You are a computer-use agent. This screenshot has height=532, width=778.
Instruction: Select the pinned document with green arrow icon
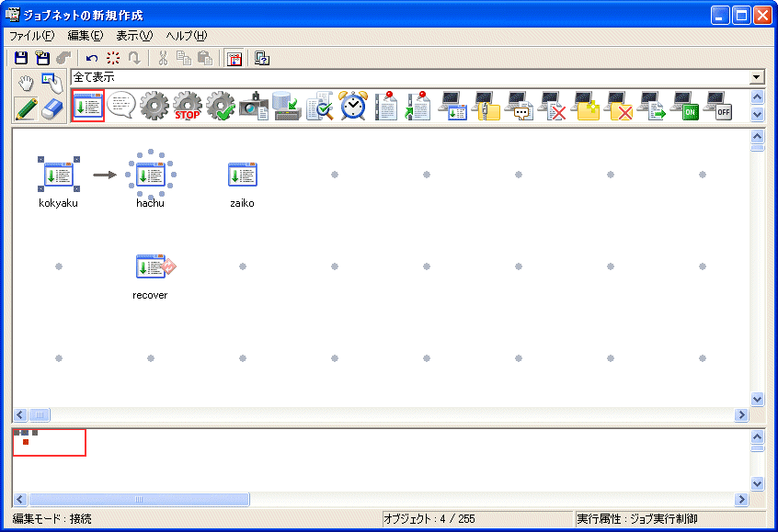[x=418, y=105]
